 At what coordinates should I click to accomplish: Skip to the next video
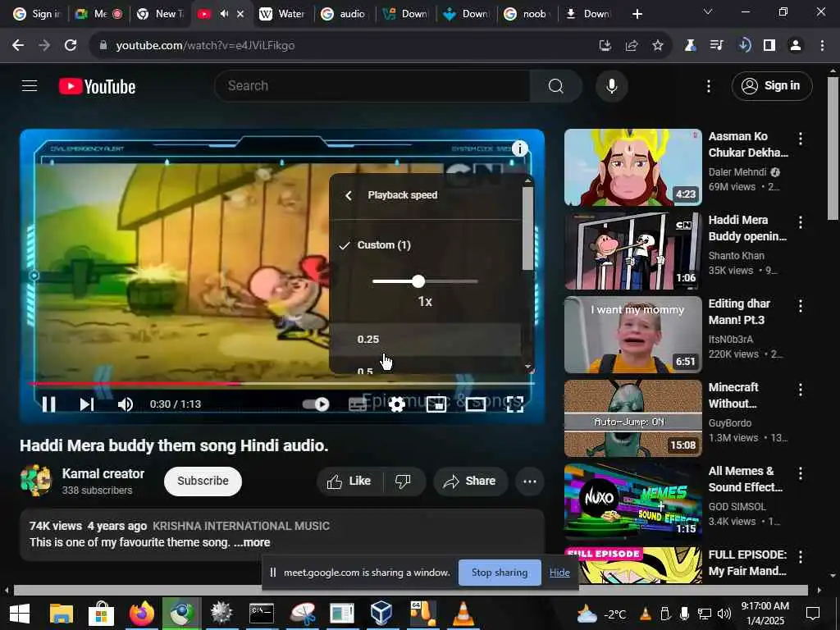[87, 404]
